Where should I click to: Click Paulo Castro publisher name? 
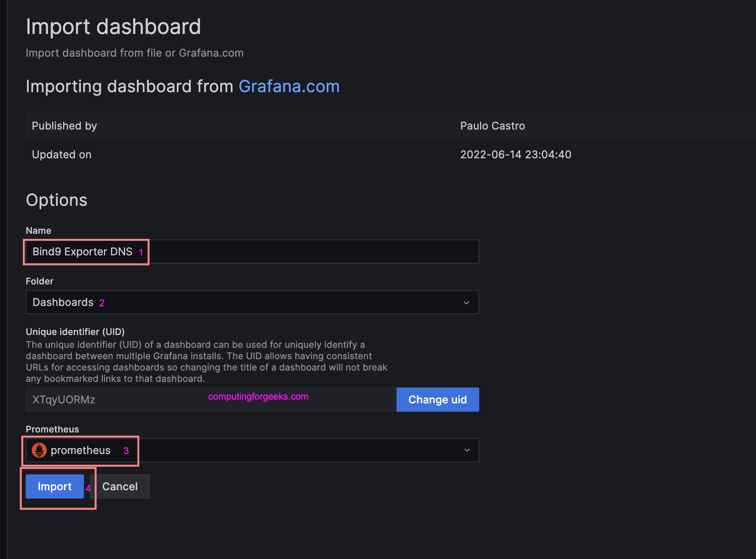(492, 126)
